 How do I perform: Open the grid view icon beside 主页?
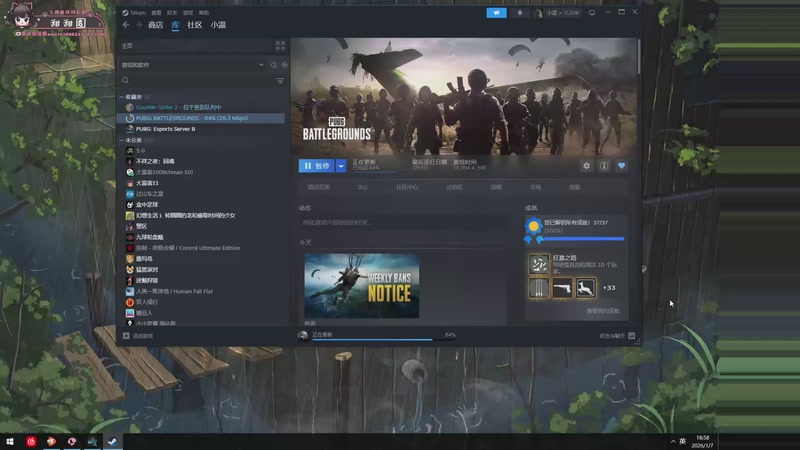point(280,46)
